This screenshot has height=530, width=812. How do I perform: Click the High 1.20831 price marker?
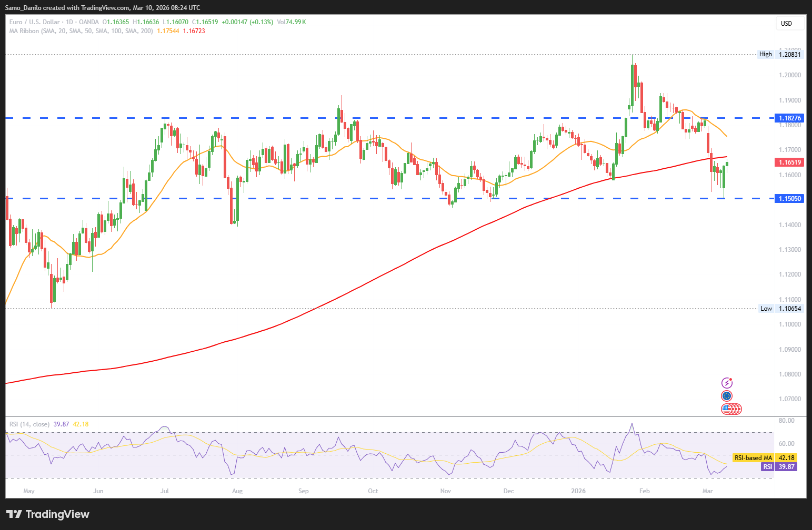click(x=780, y=54)
